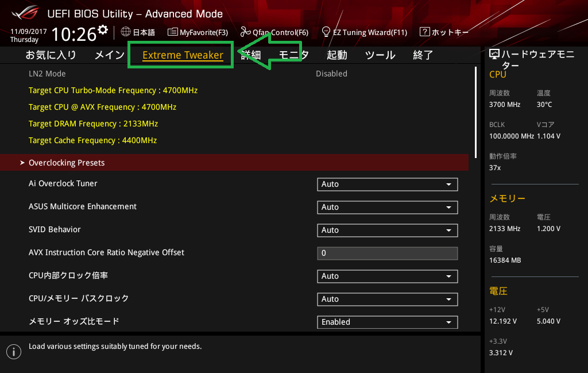
Task: Open the hotkey question mark icon
Action: (424, 32)
